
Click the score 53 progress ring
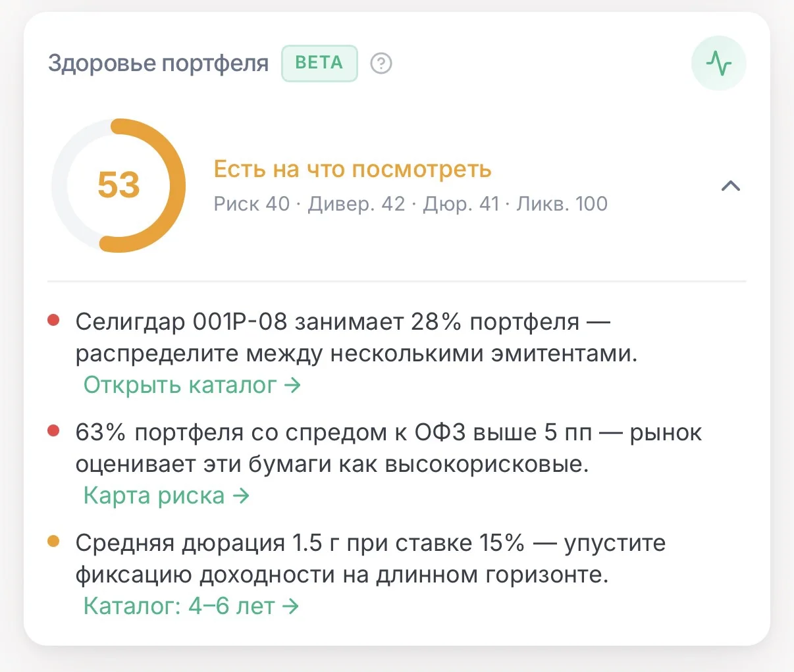[119, 186]
